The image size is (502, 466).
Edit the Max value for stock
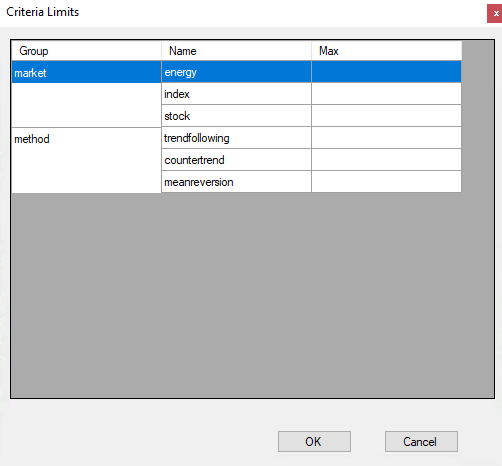pyautogui.click(x=387, y=116)
